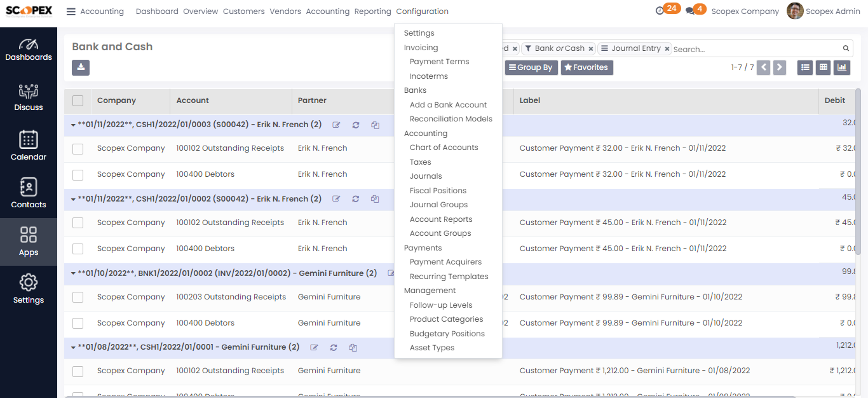Image resolution: width=868 pixels, height=398 pixels.
Task: Open the Customers top menu
Action: pos(243,11)
